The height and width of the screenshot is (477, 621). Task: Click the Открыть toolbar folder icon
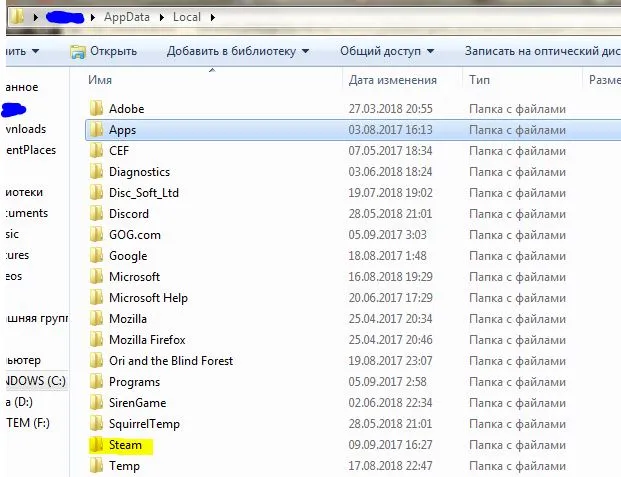pyautogui.click(x=78, y=52)
